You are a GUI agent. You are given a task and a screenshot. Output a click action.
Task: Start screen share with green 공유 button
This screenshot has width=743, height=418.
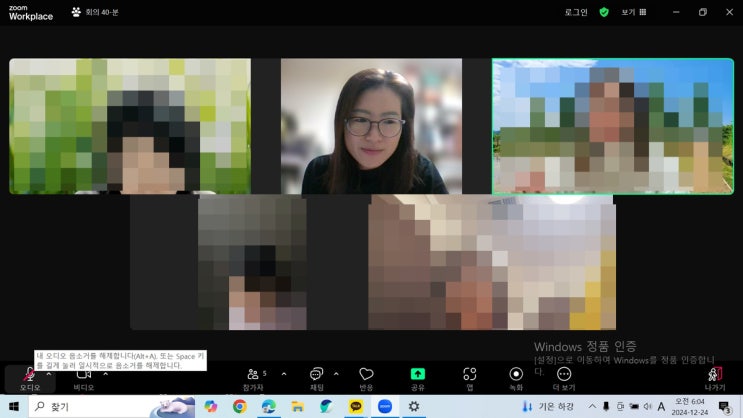point(417,379)
